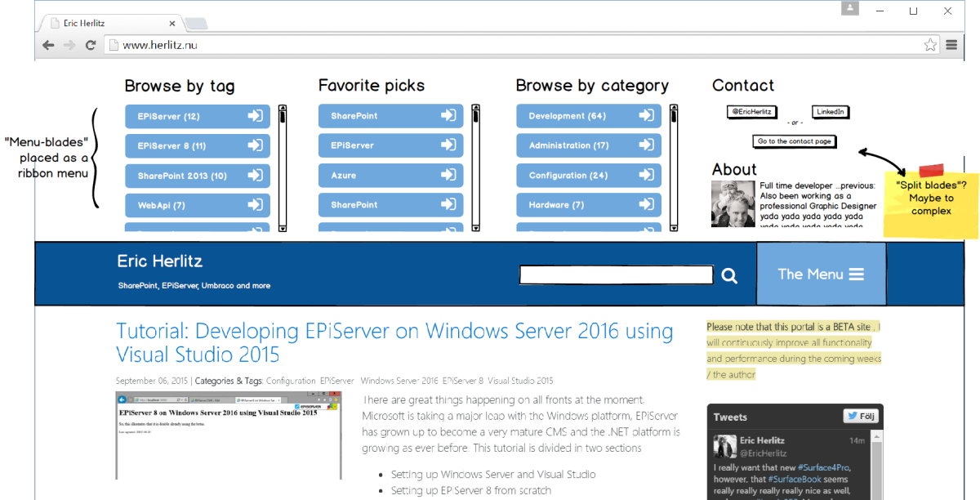Bookmark page with the star icon
980x500 pixels.
point(930,45)
